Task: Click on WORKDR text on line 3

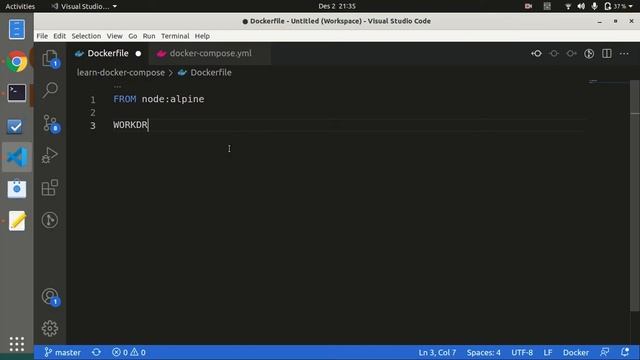Action: (131, 125)
